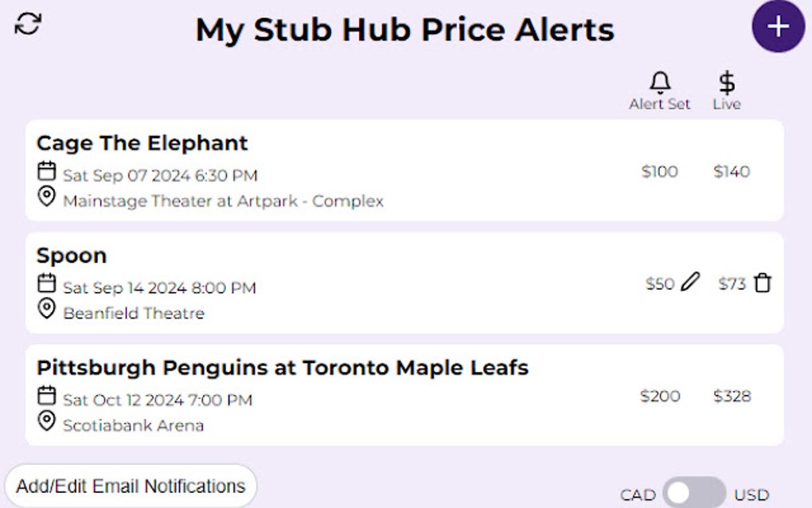Select the CAD currency label

637,495
